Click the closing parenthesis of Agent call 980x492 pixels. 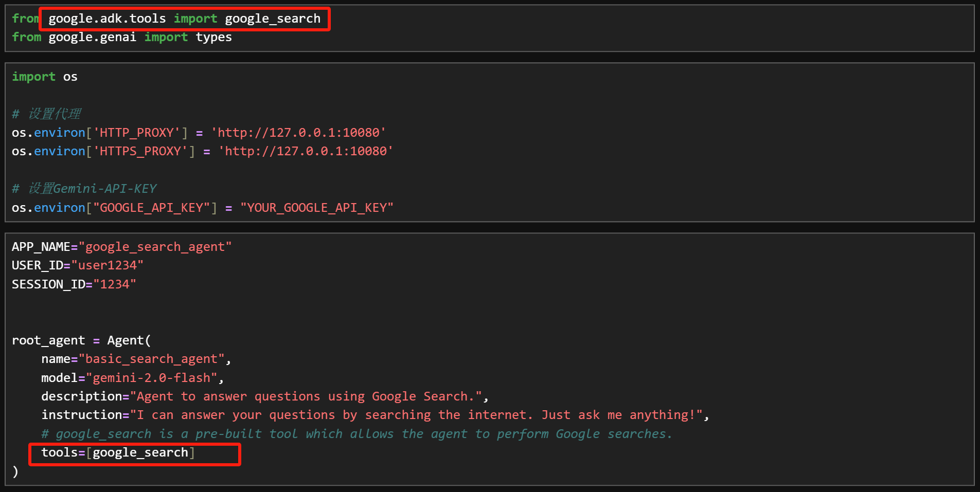click(x=15, y=471)
